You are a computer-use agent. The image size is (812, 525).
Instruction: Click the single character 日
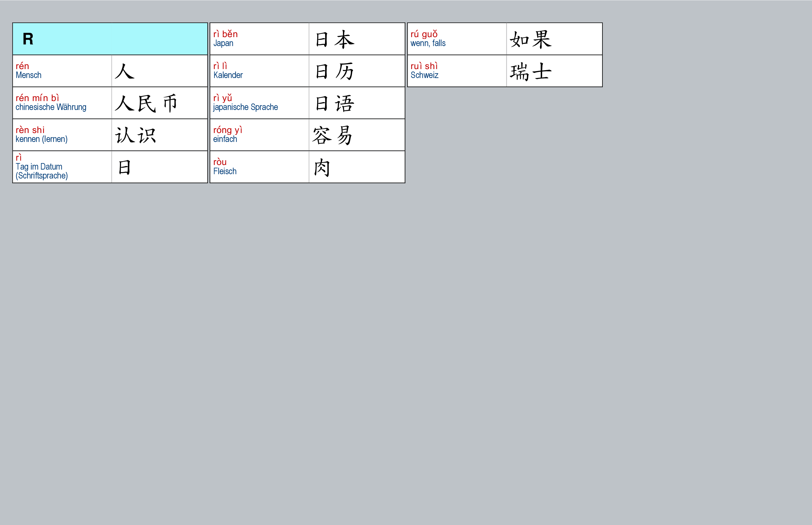(125, 167)
